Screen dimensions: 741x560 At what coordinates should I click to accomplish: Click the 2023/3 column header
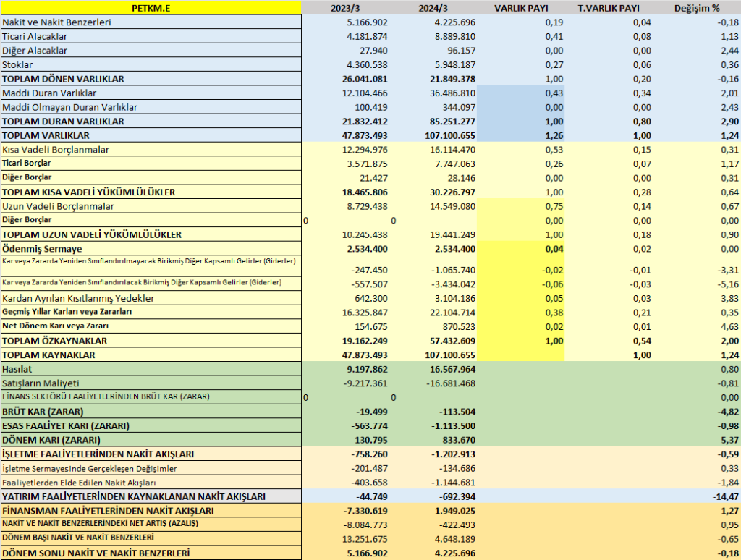pyautogui.click(x=345, y=8)
